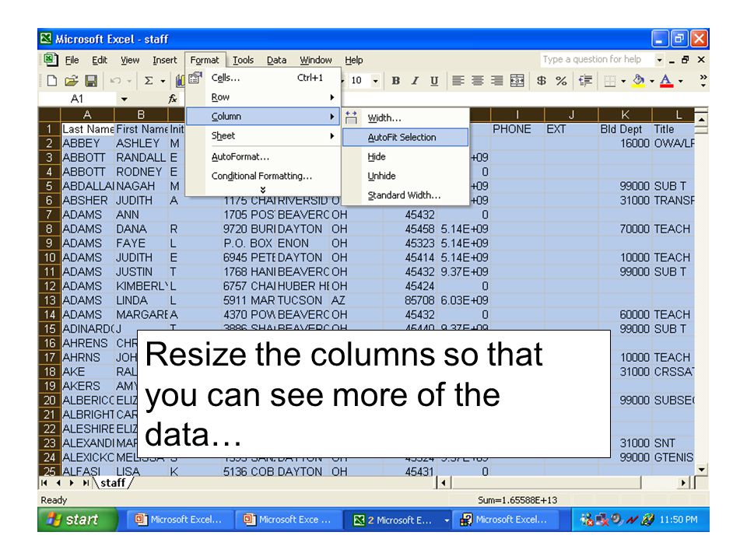Open the Font Color dropdown arrow
The image size is (747, 560).
pos(680,81)
